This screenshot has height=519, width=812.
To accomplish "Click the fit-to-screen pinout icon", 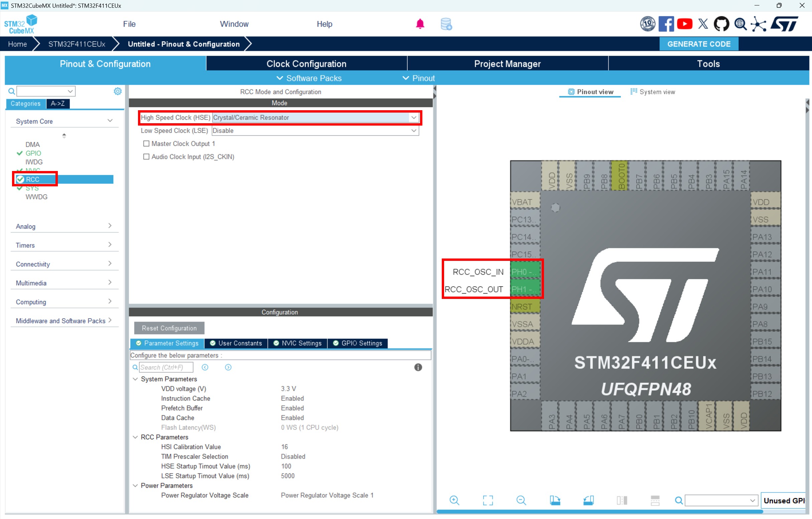I will [x=488, y=500].
